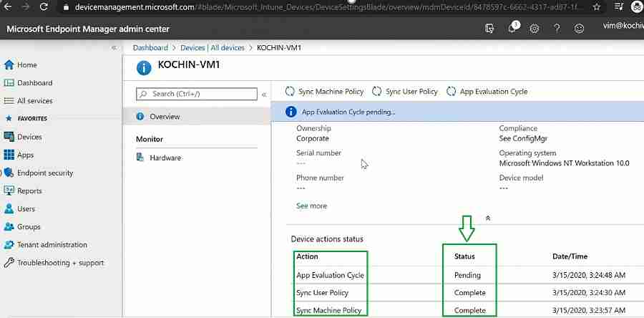This screenshot has height=318, width=644.
Task: Click the KOCHIN-VM1 breadcrumb
Action: pos(279,48)
